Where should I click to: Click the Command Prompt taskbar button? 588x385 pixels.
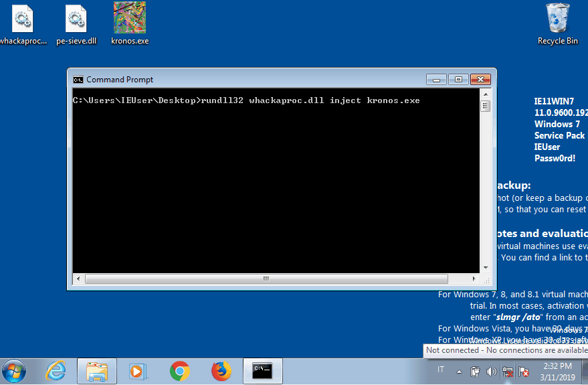(x=262, y=372)
